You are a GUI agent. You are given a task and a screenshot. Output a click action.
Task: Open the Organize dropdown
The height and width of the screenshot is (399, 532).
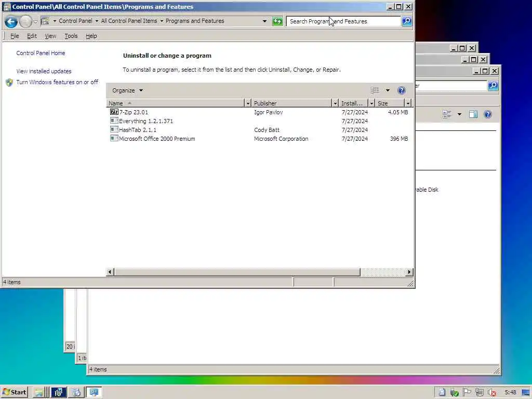(x=127, y=90)
